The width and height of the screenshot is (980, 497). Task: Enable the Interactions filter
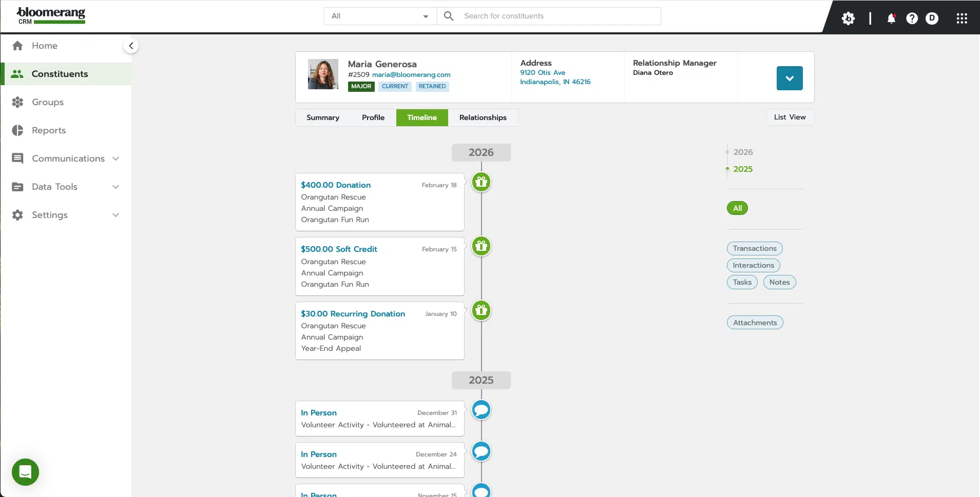(753, 265)
